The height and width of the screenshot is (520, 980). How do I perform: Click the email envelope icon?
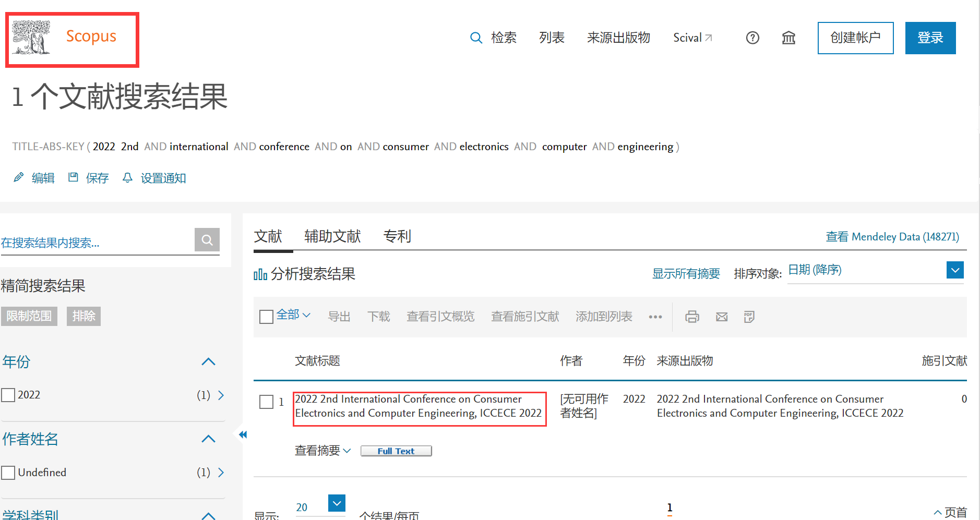[722, 317]
